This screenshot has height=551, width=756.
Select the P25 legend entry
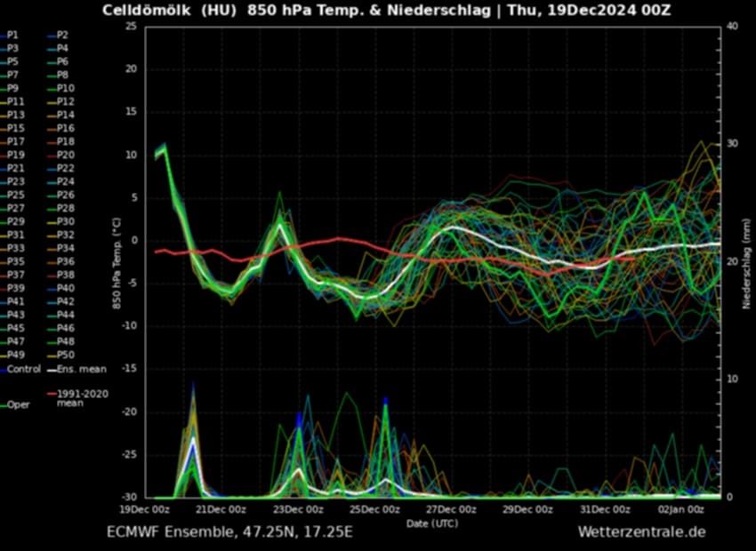pyautogui.click(x=17, y=195)
